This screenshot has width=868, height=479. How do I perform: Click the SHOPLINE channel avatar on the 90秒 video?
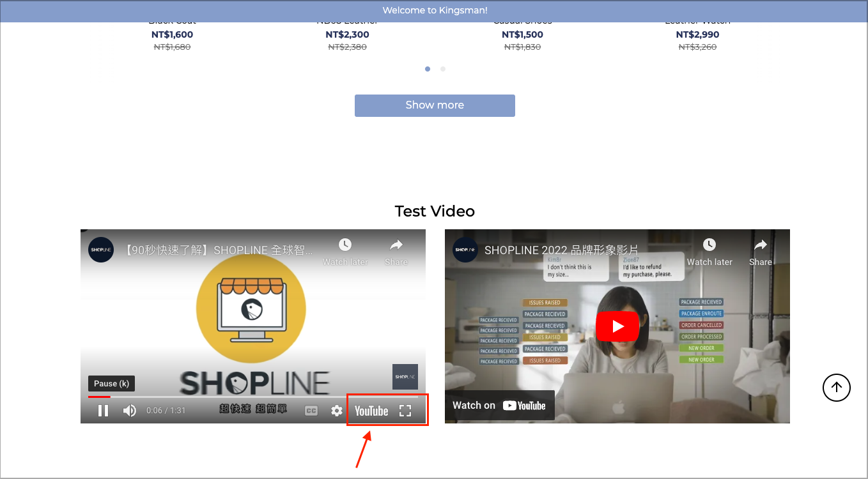101,250
